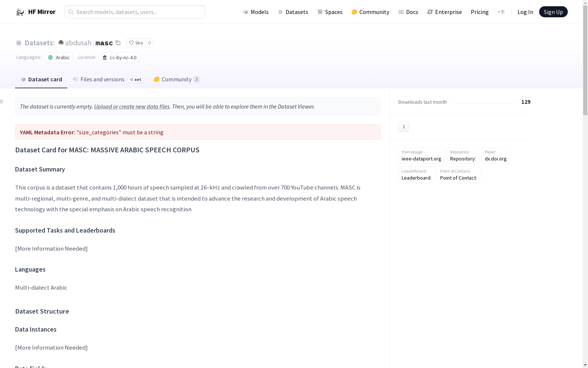
Task: Click the Dataset Card for MASC title
Action: point(107,150)
